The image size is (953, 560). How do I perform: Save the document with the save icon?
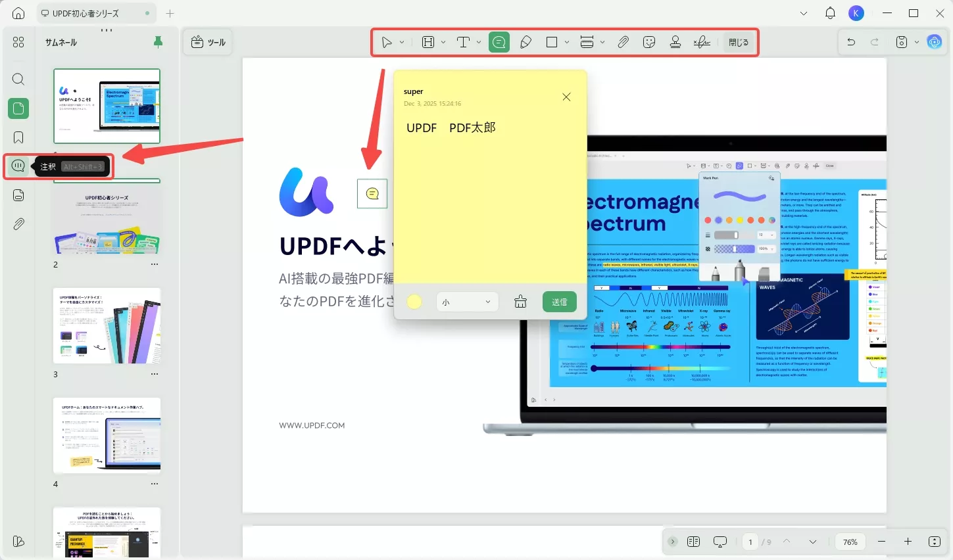(x=902, y=42)
